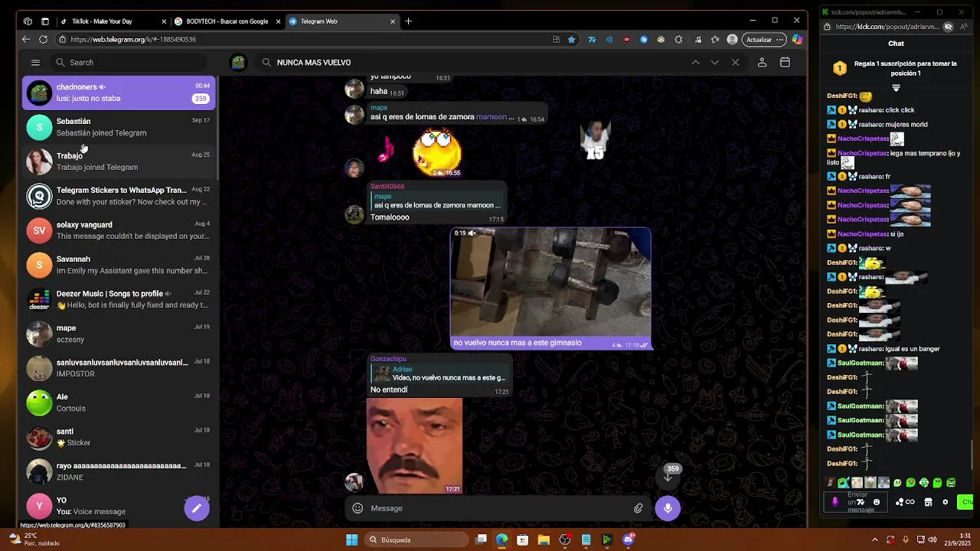Show hidden system tray icons
The width and height of the screenshot is (980, 551).
874,540
